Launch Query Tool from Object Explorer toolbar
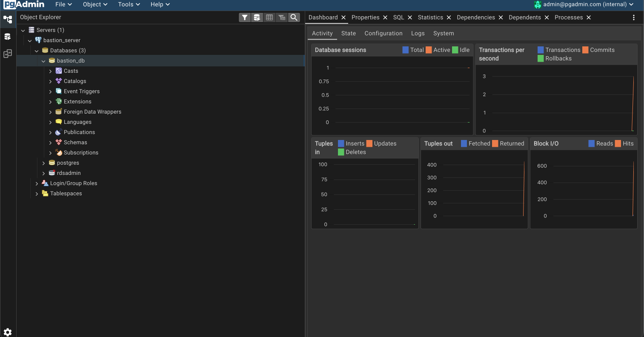The height and width of the screenshot is (337, 644). [257, 17]
